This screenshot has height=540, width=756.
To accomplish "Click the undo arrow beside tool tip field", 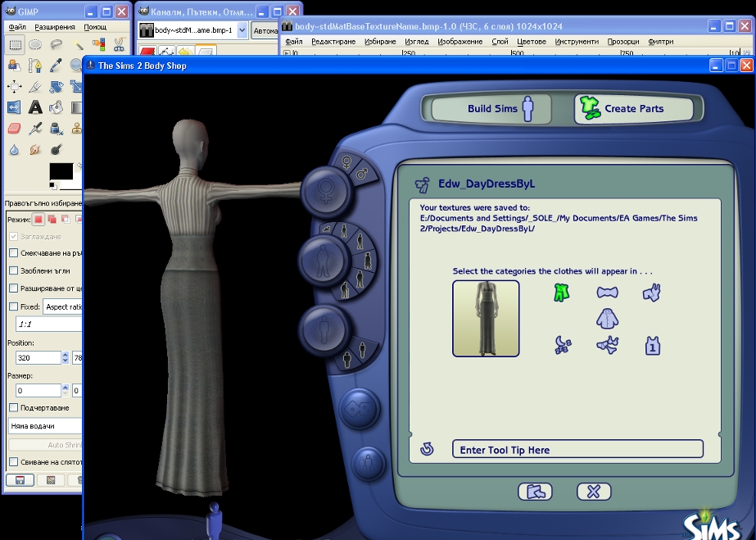I will 427,449.
